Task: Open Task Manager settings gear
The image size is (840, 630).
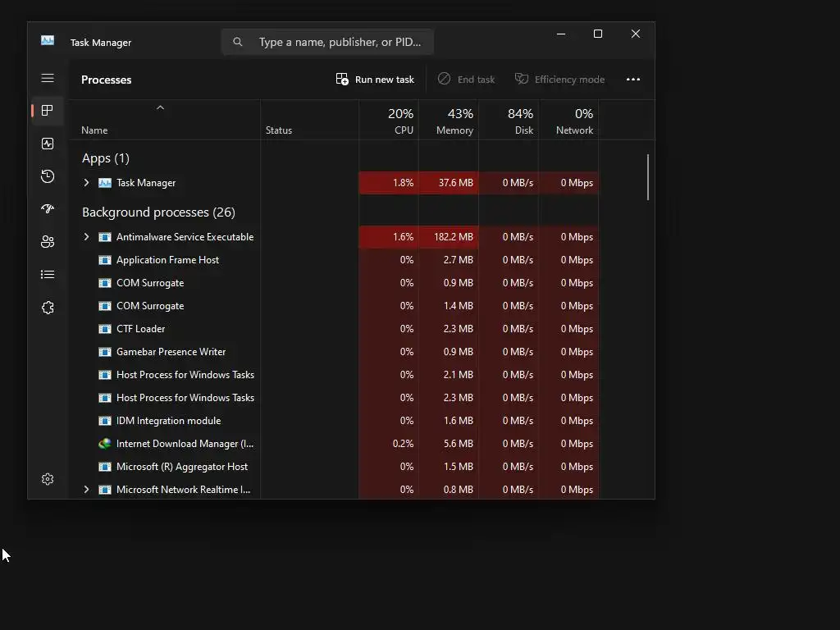Action: (x=47, y=479)
